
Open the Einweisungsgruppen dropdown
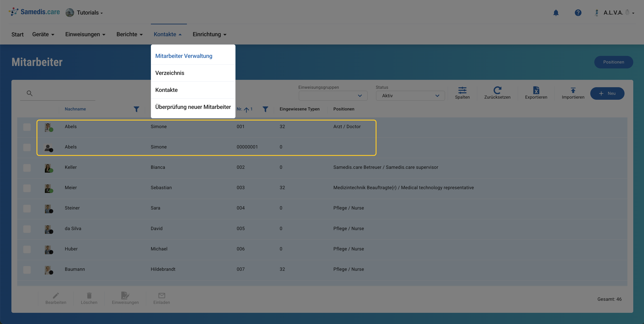(333, 96)
